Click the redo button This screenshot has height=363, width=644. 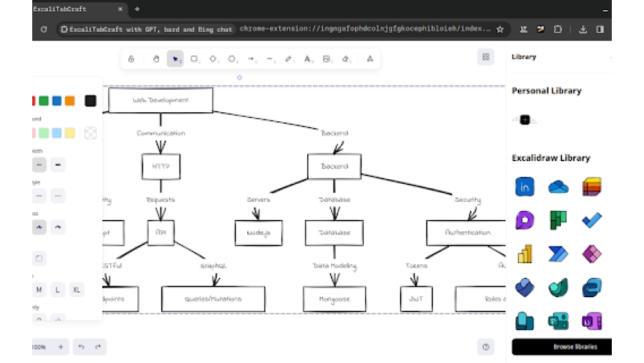tap(98, 347)
